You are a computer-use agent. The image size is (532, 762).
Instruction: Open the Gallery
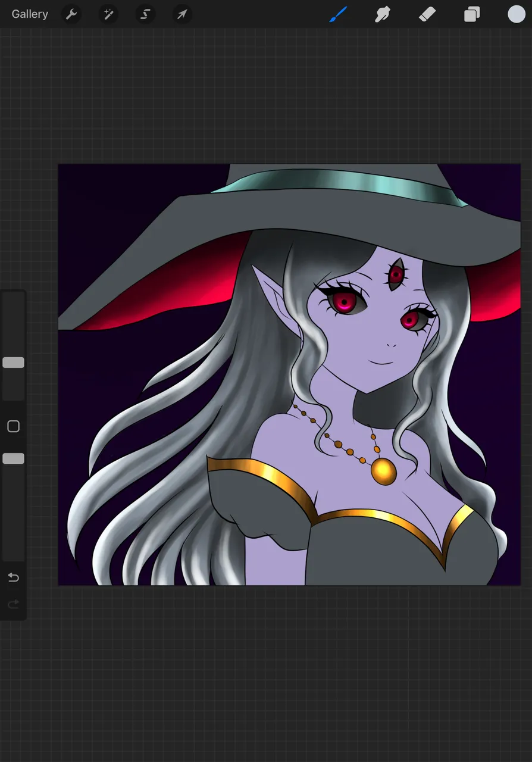tap(30, 14)
